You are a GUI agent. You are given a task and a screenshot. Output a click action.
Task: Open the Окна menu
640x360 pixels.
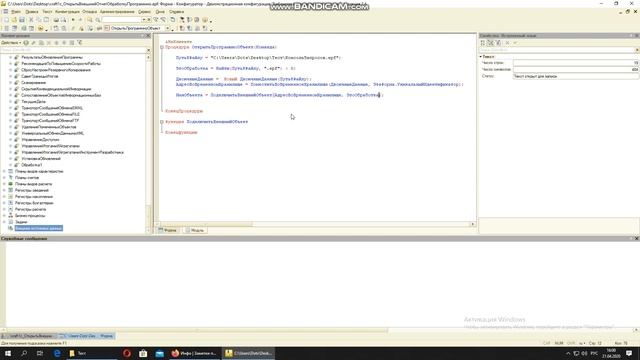point(160,12)
